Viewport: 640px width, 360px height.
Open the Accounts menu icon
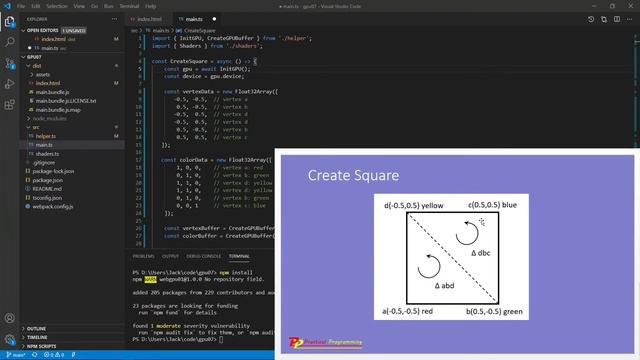(x=9, y=318)
